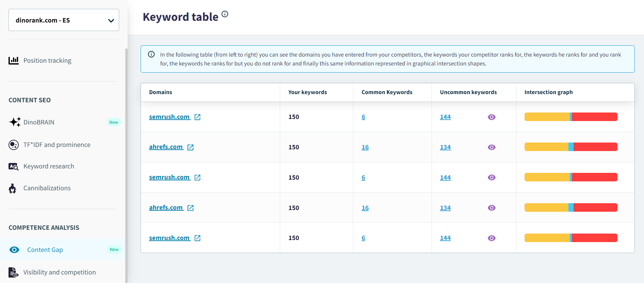Click the 16 common keywords link for first ahrefs.com
The image size is (644, 283).
(365, 147)
